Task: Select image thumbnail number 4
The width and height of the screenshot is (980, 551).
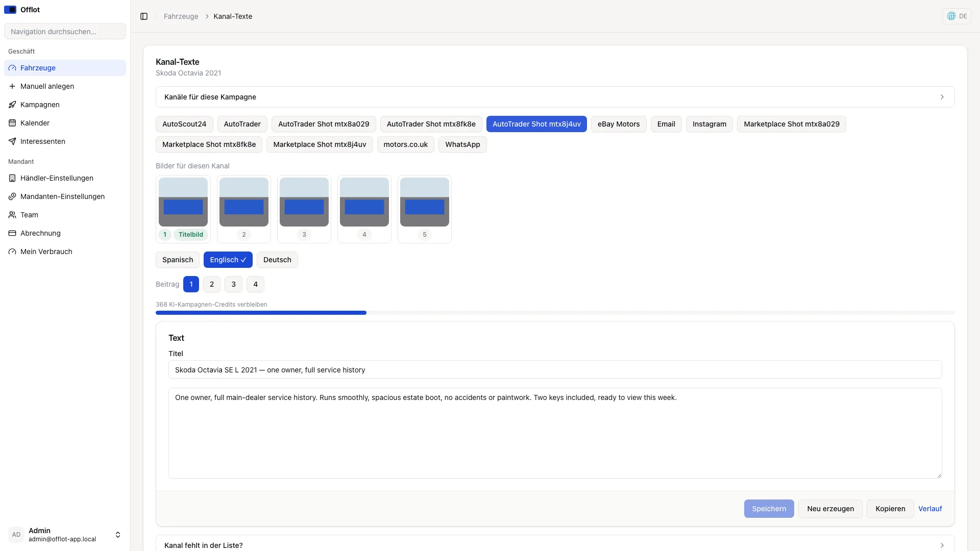Action: (364, 202)
